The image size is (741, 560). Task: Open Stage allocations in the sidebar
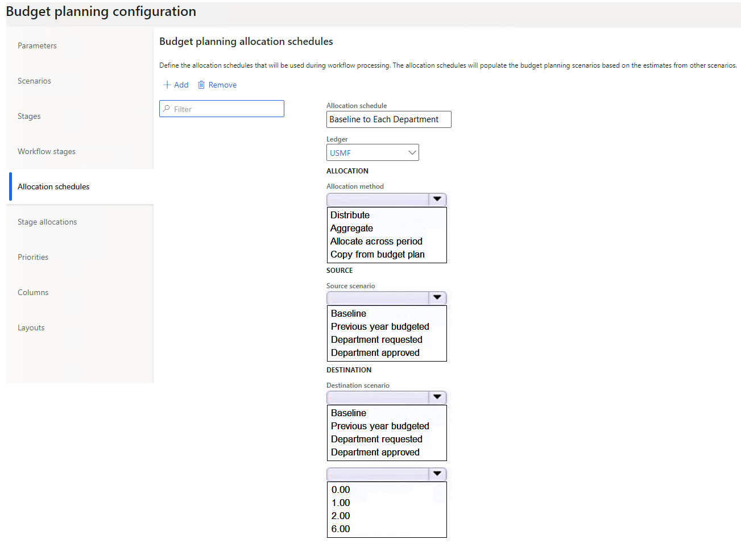tap(47, 222)
